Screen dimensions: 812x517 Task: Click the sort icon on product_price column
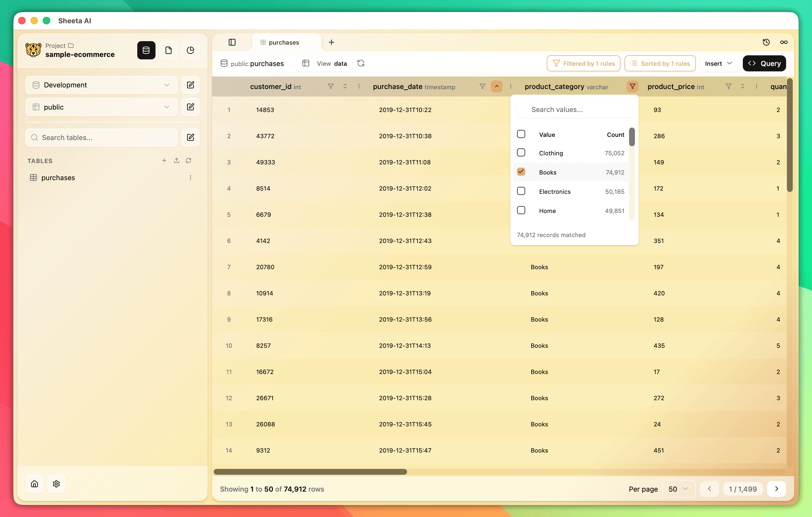(x=742, y=86)
